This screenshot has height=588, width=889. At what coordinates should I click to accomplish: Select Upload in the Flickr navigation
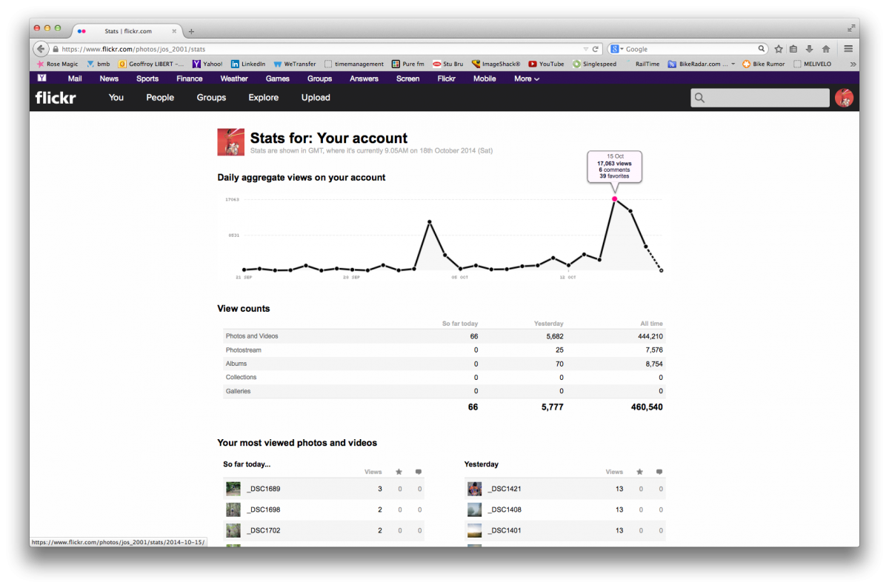click(316, 98)
